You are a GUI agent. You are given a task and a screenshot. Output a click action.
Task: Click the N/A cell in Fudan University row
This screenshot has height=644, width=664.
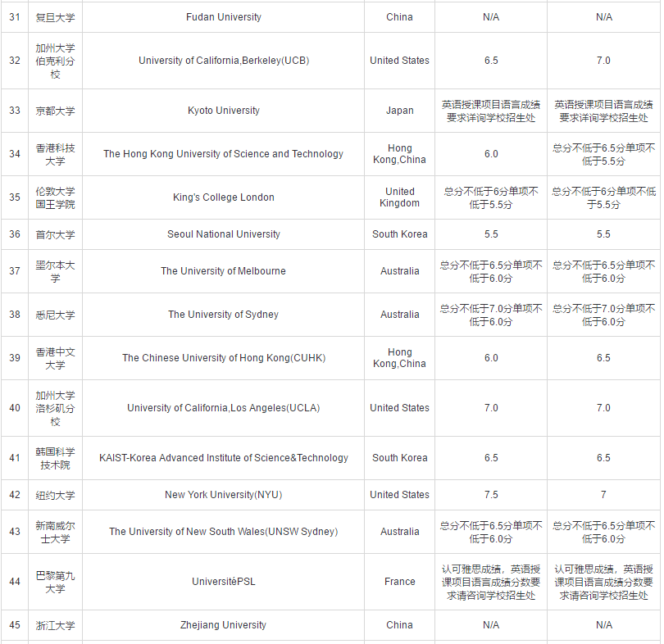490,16
